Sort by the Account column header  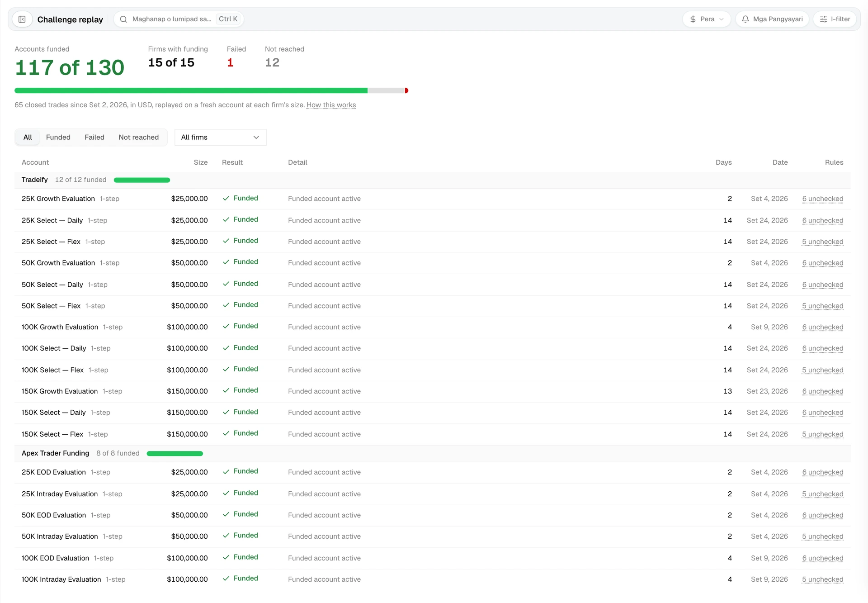pos(35,162)
